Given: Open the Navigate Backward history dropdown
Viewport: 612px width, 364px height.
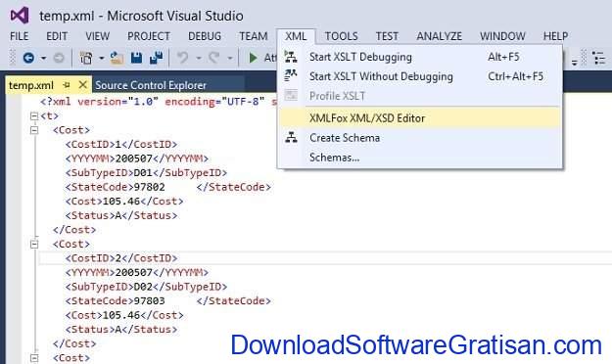Looking at the screenshot, I should [43, 58].
